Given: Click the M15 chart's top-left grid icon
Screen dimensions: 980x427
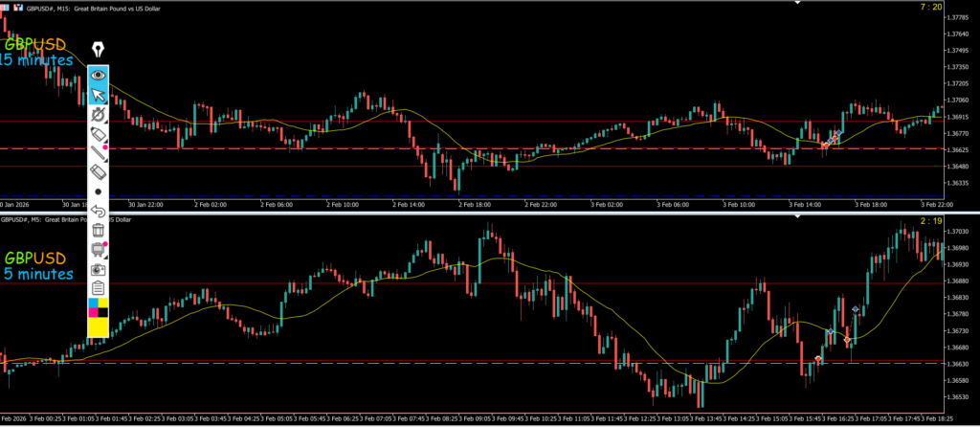Looking at the screenshot, I should coord(5,7).
